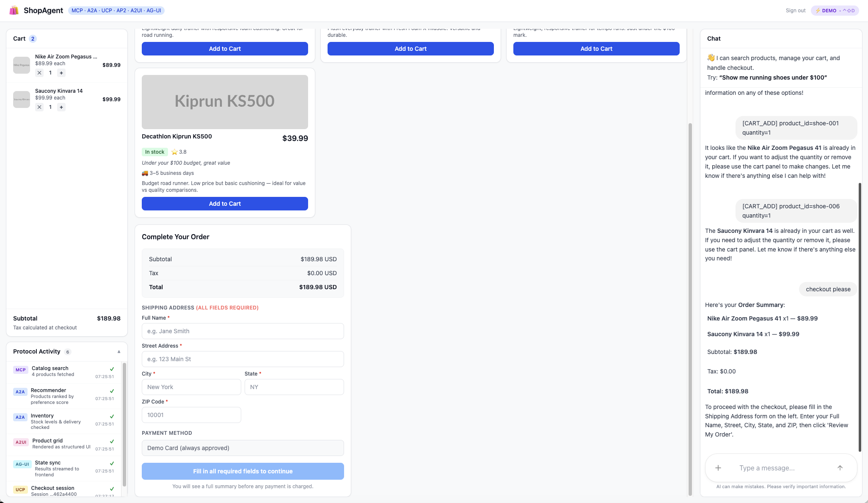Click the ShopAgent shopping bag logo icon
This screenshot has height=503, width=868.
(x=14, y=10)
